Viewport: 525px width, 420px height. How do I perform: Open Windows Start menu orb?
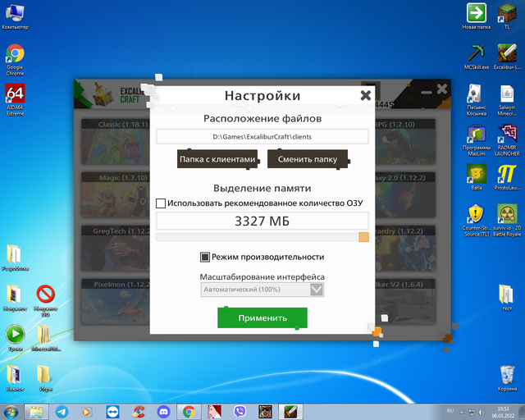point(11,412)
